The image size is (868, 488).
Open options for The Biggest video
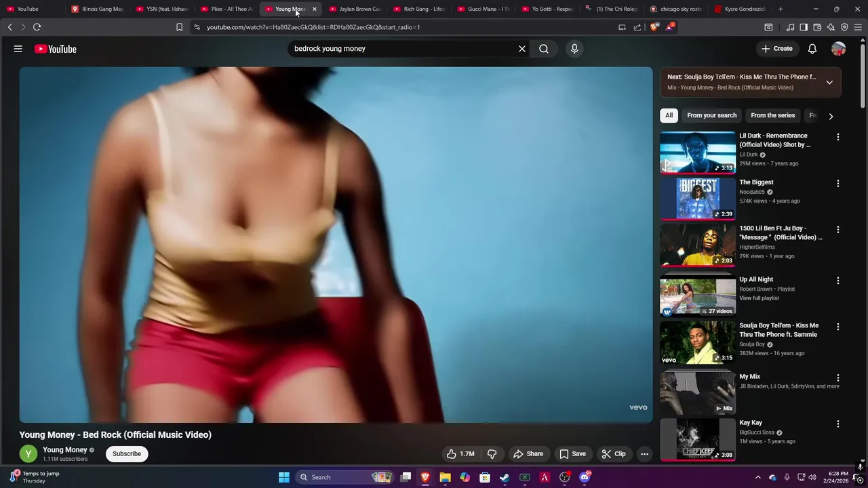tap(838, 184)
